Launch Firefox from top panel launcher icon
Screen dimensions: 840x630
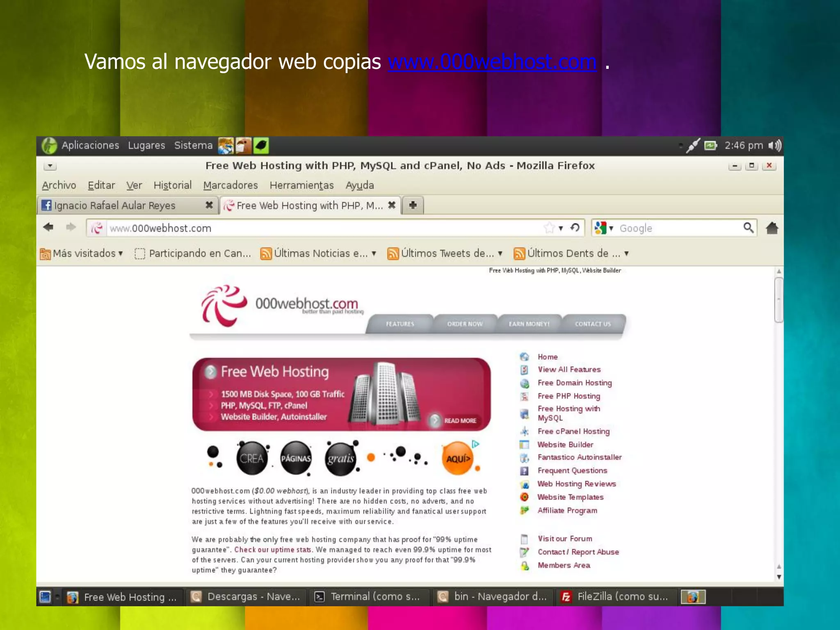click(226, 146)
